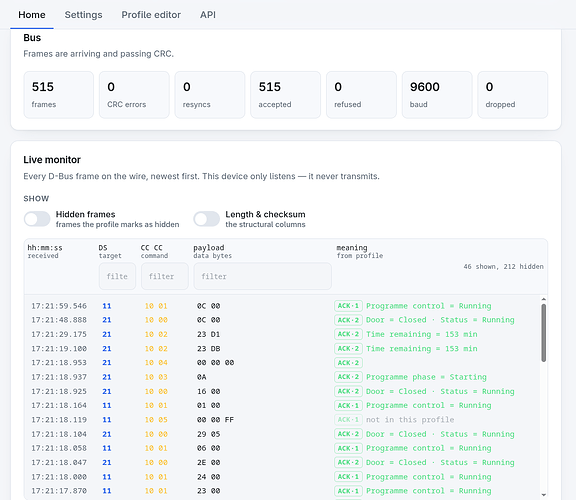
Task: Switch to the Settings tab
Action: pyautogui.click(x=83, y=15)
